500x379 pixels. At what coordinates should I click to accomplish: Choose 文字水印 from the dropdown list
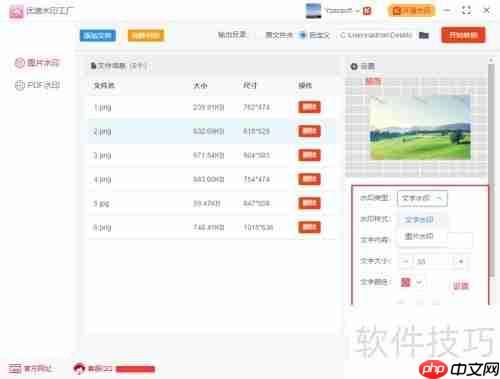coord(419,220)
